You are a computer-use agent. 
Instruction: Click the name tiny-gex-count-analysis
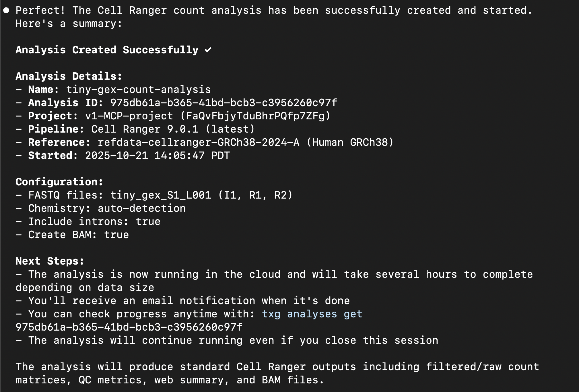tap(138, 90)
